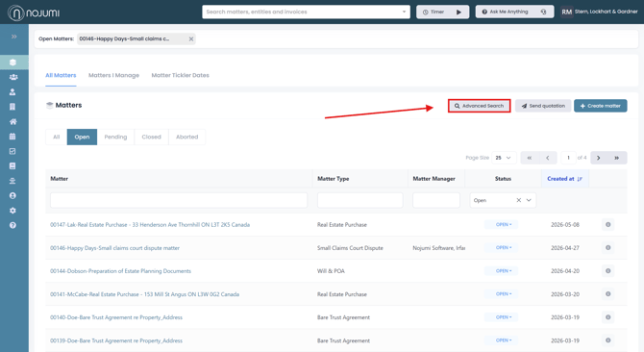Open the Matters sidebar icon
This screenshot has width=644, height=352.
(12, 63)
